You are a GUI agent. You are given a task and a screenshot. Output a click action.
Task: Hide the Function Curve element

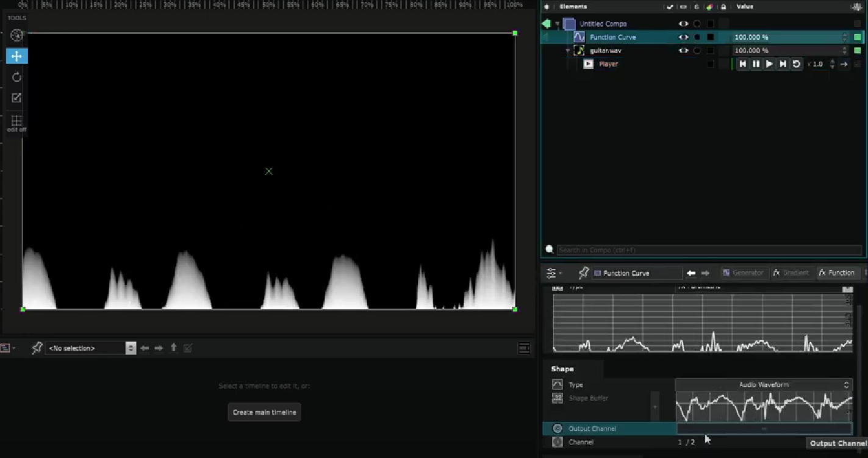point(683,37)
